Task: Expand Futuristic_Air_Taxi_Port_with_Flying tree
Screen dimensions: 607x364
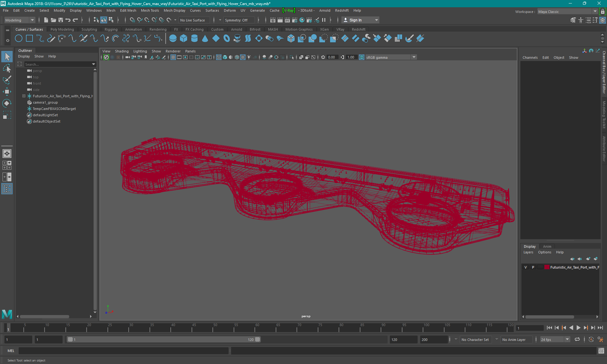Action: click(24, 96)
